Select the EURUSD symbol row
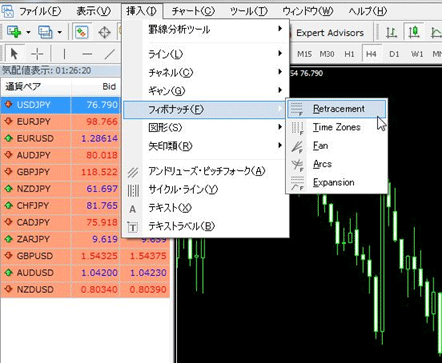 (60, 138)
